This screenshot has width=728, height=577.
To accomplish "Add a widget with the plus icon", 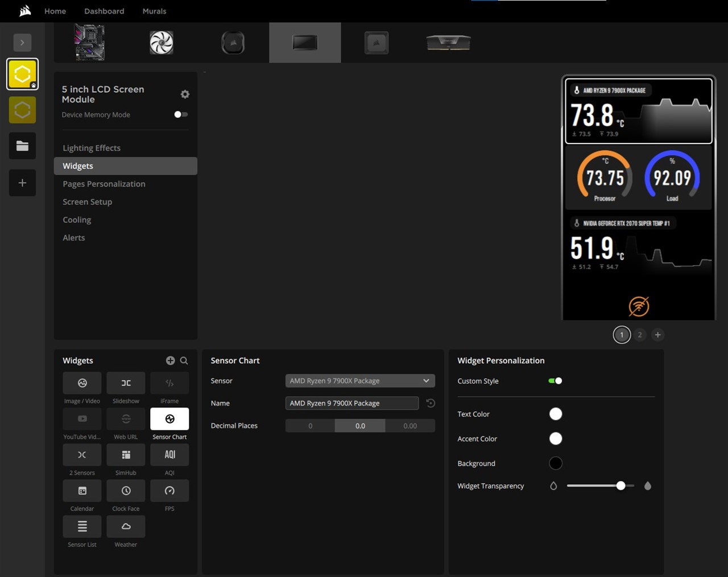I will (x=170, y=361).
